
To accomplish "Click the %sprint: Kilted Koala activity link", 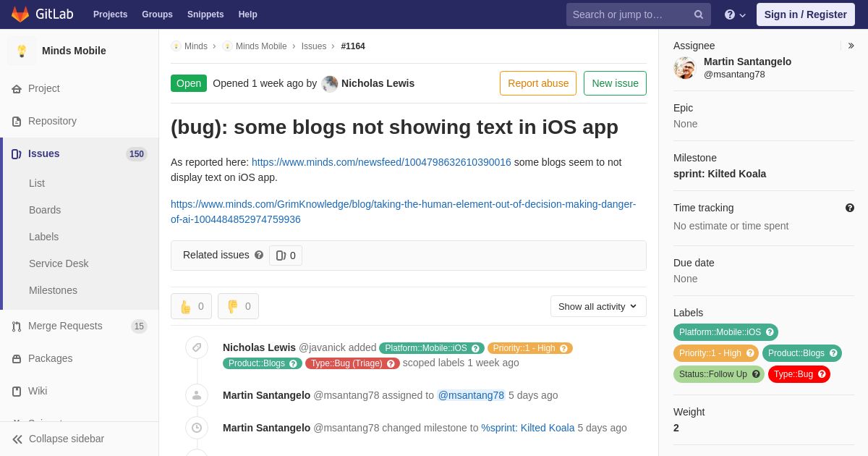I will 528,428.
